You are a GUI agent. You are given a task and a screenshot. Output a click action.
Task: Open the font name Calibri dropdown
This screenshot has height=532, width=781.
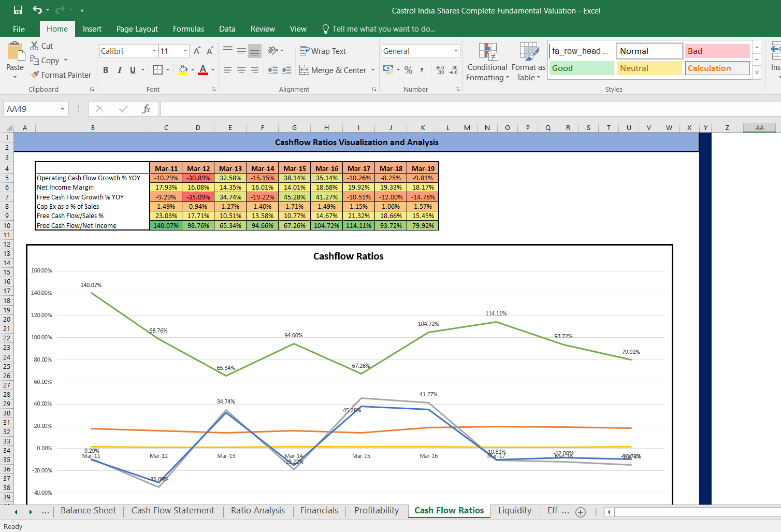coord(154,51)
